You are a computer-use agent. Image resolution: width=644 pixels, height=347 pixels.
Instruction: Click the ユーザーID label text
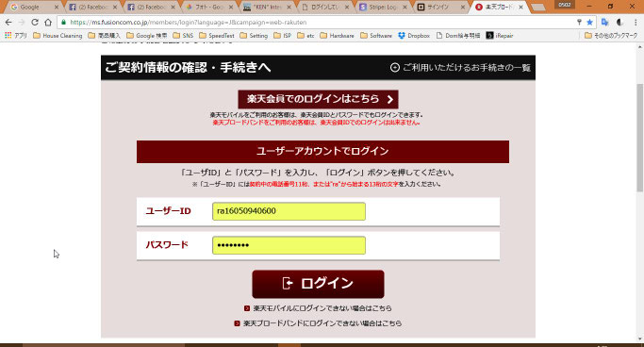(x=169, y=211)
